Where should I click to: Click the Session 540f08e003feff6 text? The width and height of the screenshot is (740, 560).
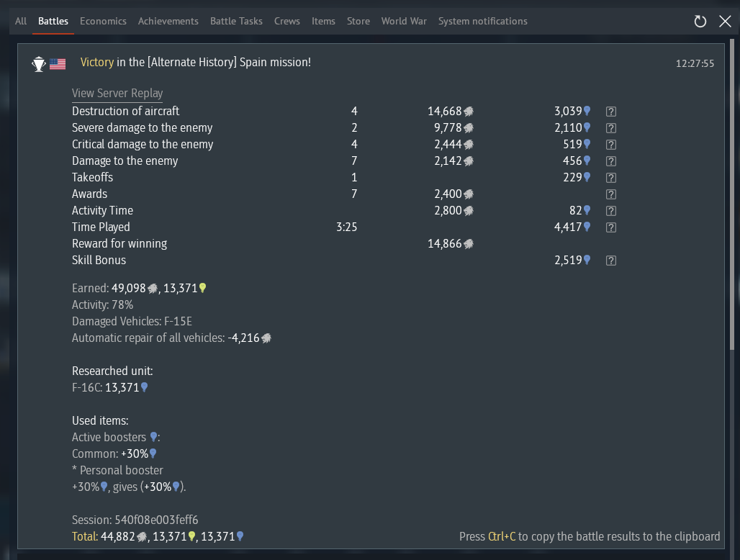(x=135, y=520)
